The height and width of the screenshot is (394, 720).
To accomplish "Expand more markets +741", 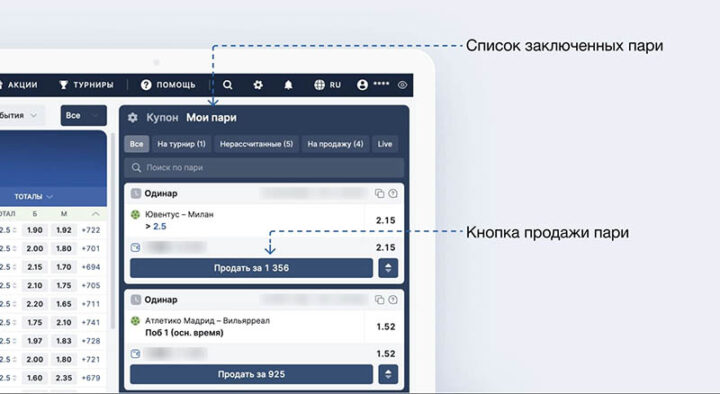I will click(90, 322).
